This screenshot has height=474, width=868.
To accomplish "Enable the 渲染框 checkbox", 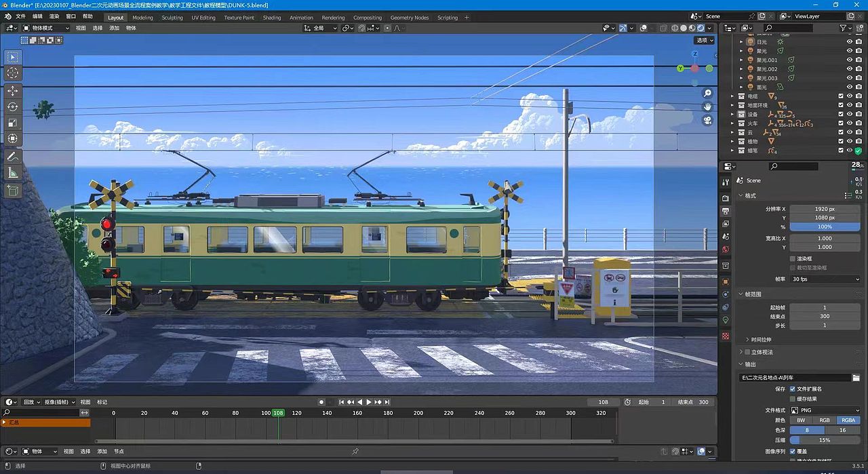I will (793, 258).
